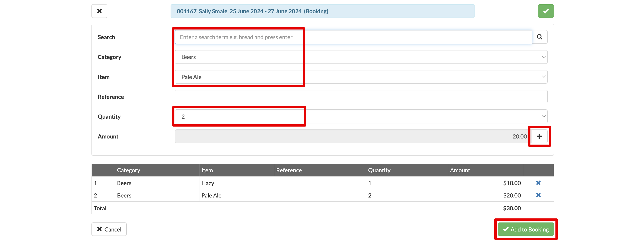
Task: Click the greyed Amount field showing 20.00
Action: [x=351, y=136]
